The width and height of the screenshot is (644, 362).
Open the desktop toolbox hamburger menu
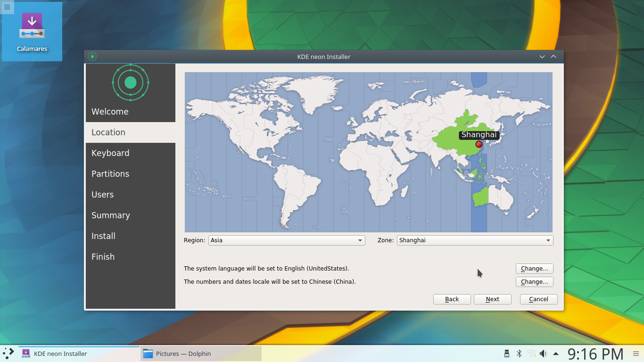(x=7, y=7)
